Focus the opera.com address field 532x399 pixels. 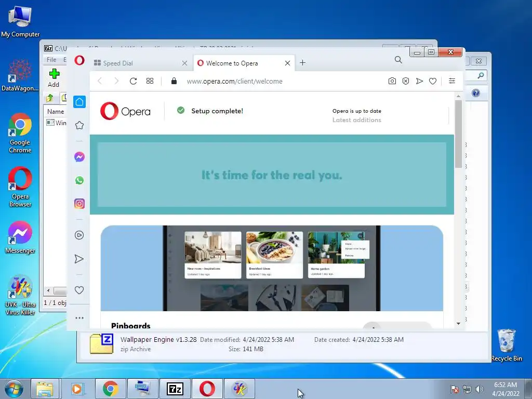[234, 82]
